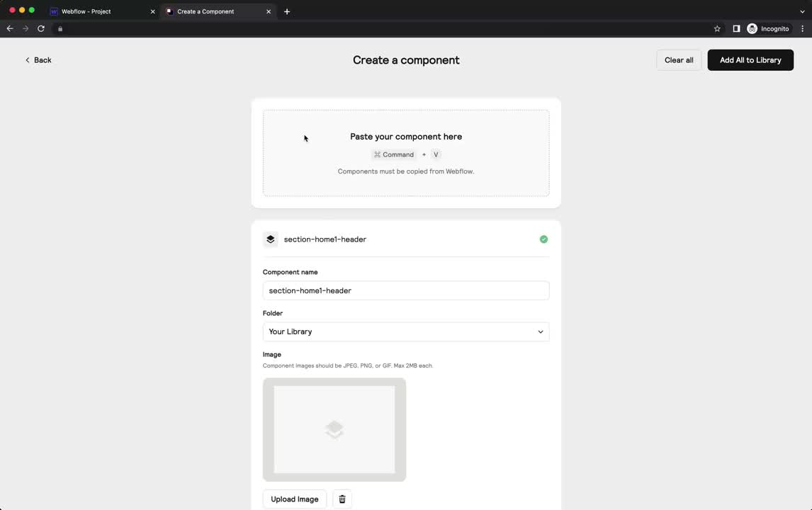Viewport: 812px width, 510px height.
Task: Click the green checkmark status icon
Action: coord(543,239)
